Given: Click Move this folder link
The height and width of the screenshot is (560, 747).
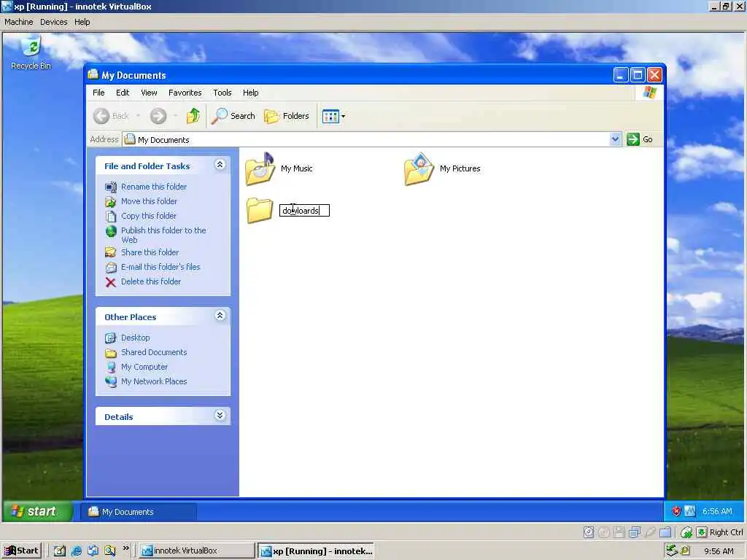Looking at the screenshot, I should [149, 201].
